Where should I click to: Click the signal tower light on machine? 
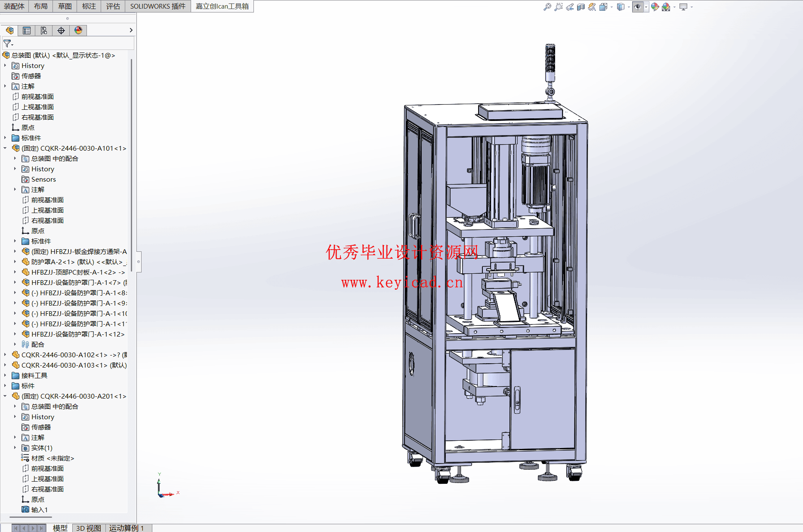(550, 63)
